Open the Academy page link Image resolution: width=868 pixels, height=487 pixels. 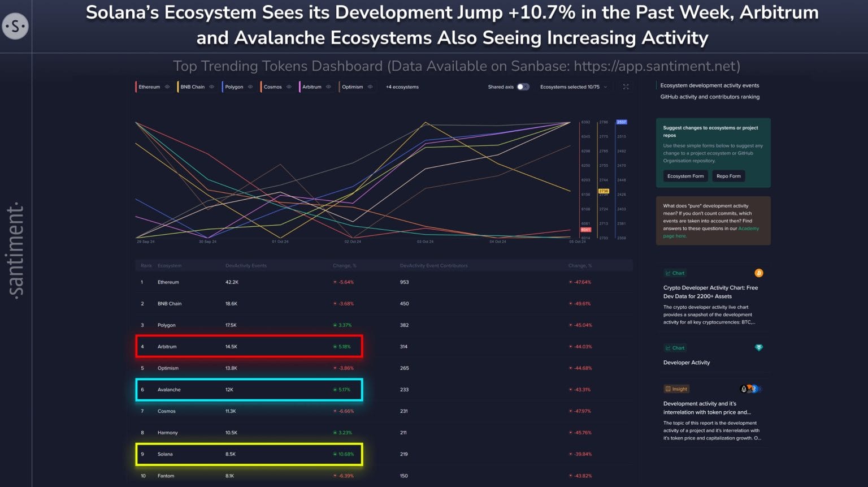748,229
